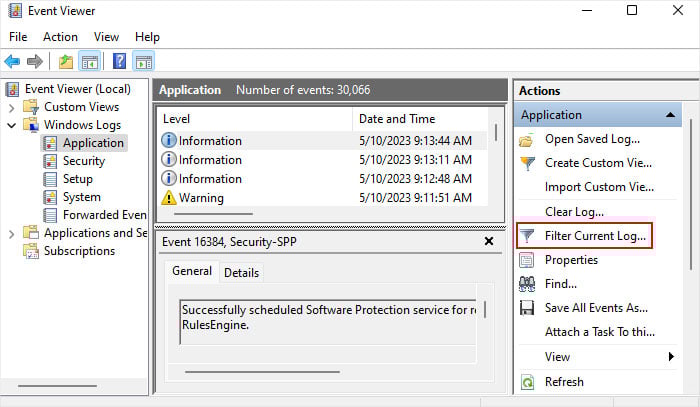Click the Open Saved Log folder icon
The height and width of the screenshot is (407, 700).
[x=527, y=139]
